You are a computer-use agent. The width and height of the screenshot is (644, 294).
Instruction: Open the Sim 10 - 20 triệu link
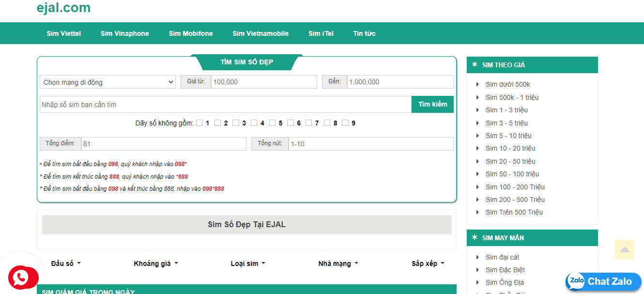(510, 148)
